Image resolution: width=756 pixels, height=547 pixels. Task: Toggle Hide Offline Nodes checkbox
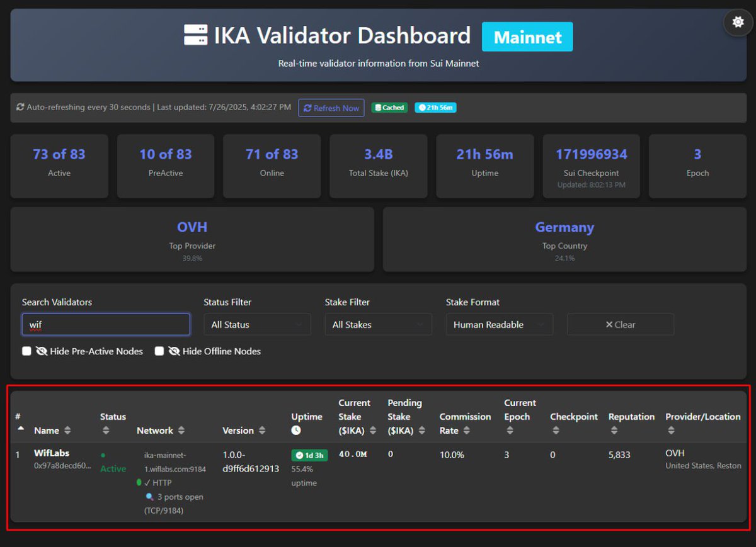159,351
